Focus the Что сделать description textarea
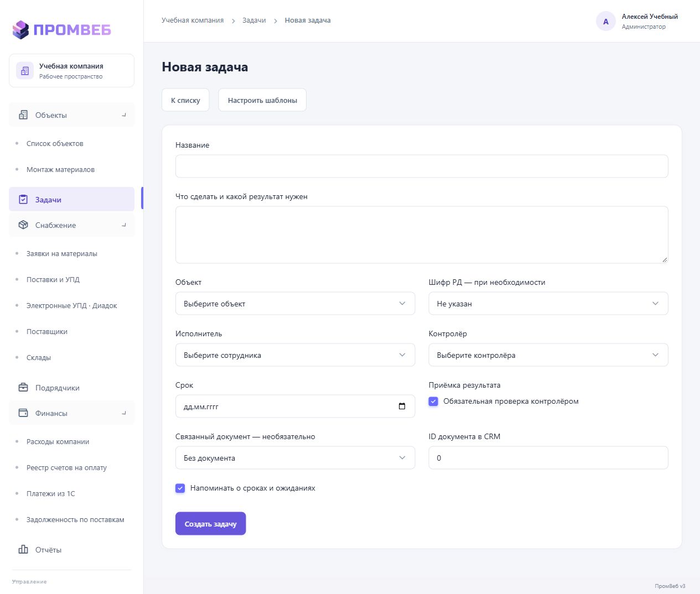Viewport: 700px width, 594px height. click(422, 235)
